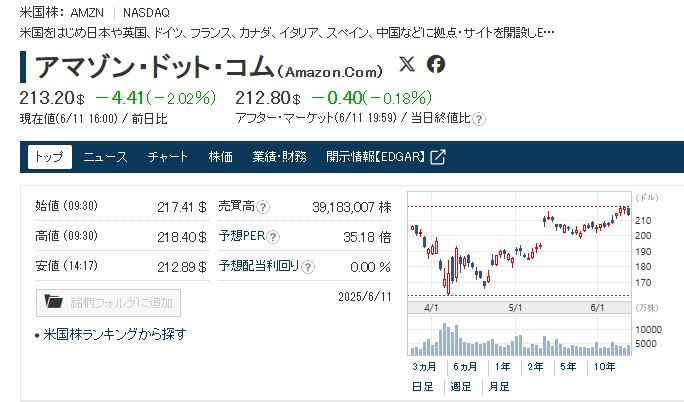This screenshot has width=684, height=402.
Task: Open help icon beside 売買高
Action: point(263,207)
